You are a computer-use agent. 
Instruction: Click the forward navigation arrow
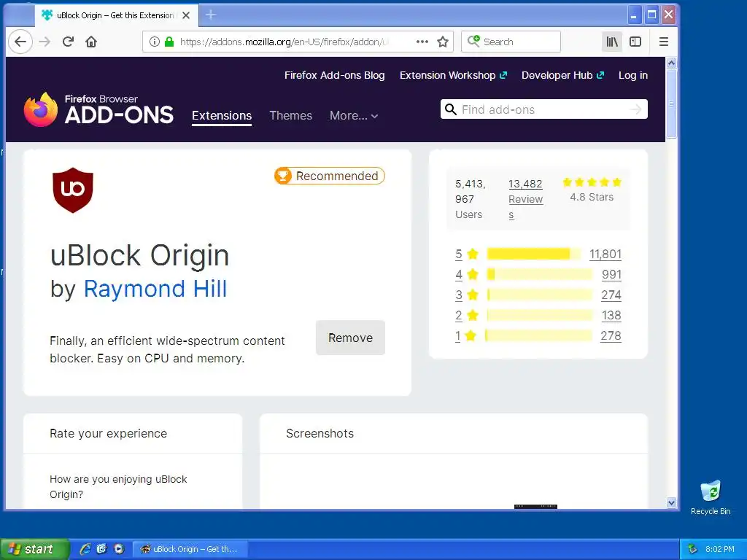point(44,42)
